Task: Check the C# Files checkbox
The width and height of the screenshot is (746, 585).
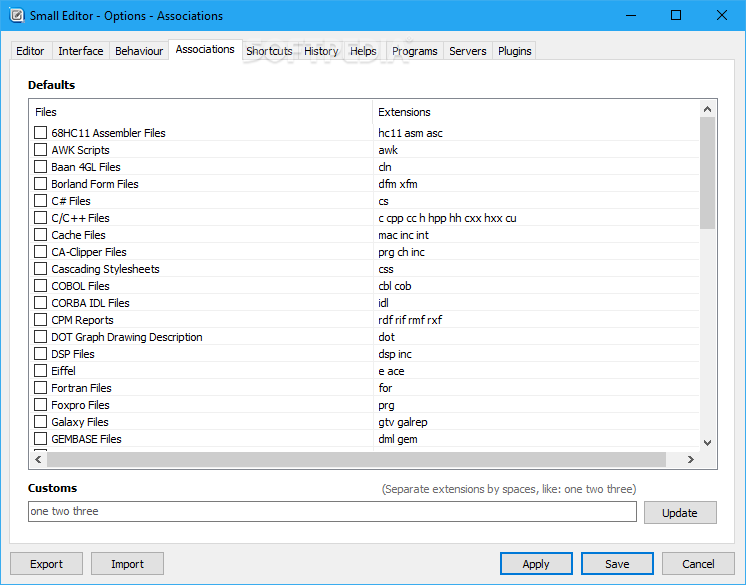Action: pos(40,201)
